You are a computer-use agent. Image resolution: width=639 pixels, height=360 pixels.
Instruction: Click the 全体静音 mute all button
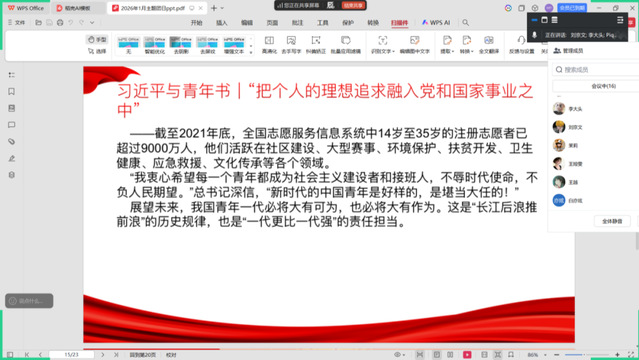pos(612,221)
